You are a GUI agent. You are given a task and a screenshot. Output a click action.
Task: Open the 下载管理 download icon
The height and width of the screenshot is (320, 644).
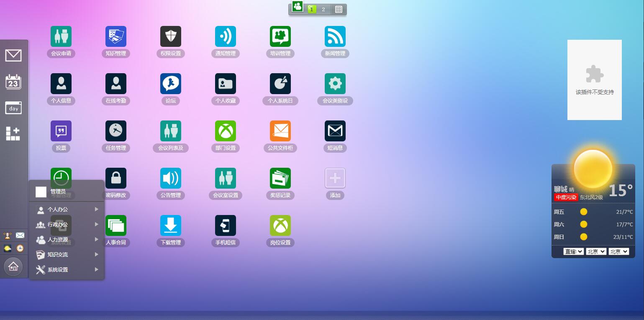point(171,225)
